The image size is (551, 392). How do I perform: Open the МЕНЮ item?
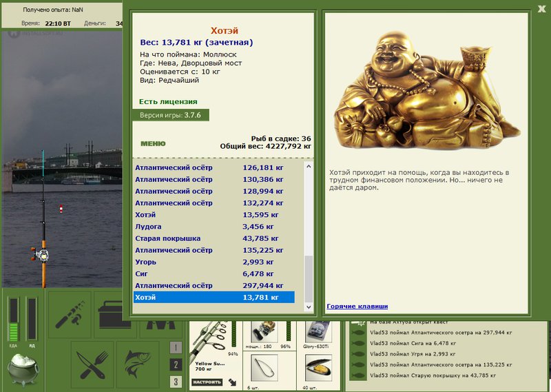153,143
